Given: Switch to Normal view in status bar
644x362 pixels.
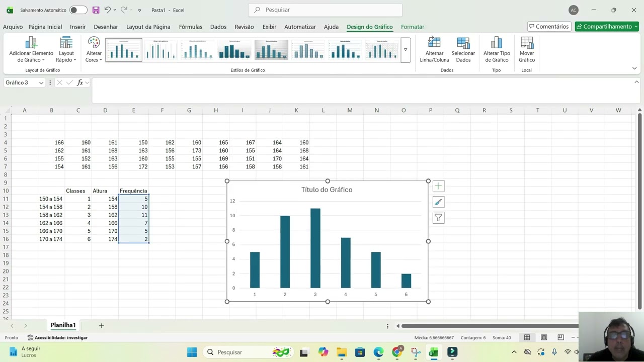Looking at the screenshot, I should coord(527,337).
